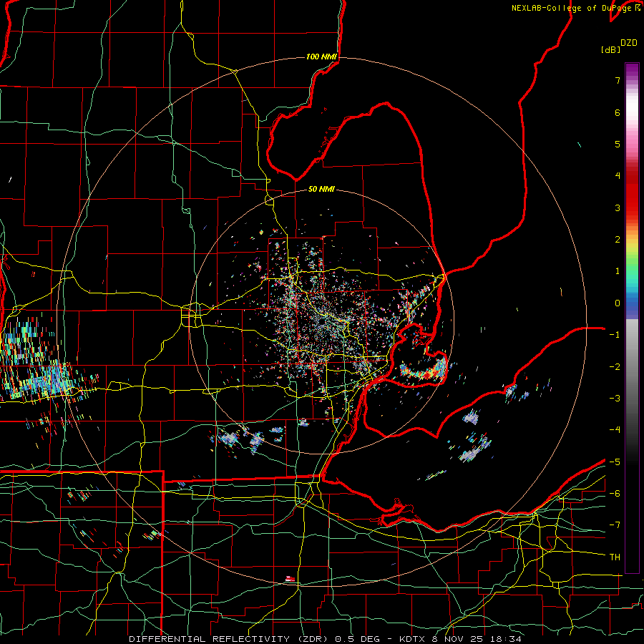Click the -3 scale label
Image resolution: width=644 pixels, height=644 pixels.
pos(615,399)
